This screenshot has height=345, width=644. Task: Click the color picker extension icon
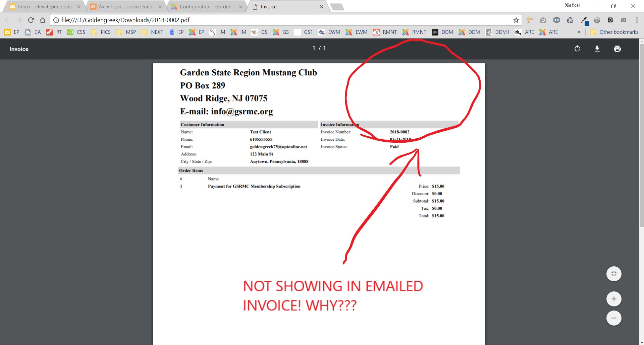point(584,20)
